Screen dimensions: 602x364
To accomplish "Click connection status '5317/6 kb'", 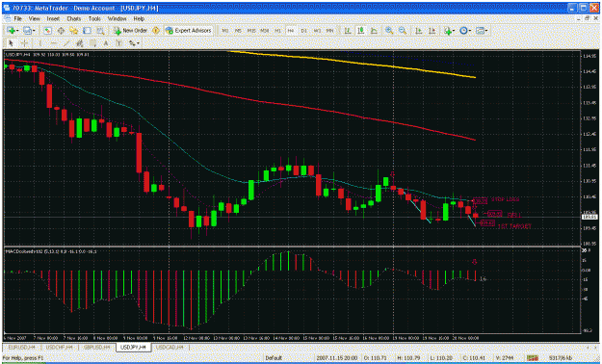I will point(561,358).
